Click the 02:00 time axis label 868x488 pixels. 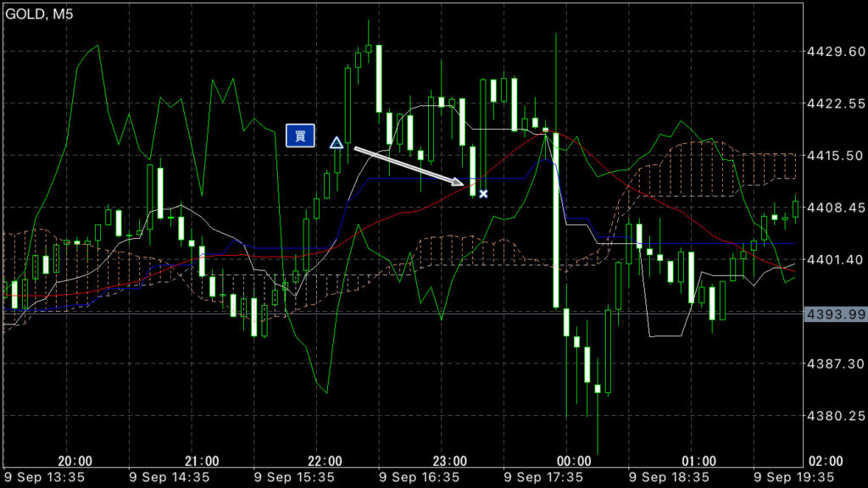pos(826,461)
